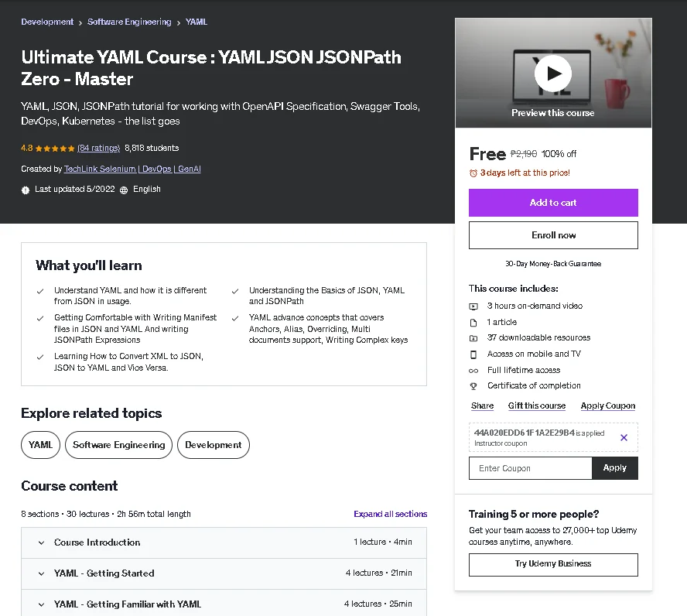
Task: Open the YAML breadcrumb link
Action: pyautogui.click(x=197, y=22)
